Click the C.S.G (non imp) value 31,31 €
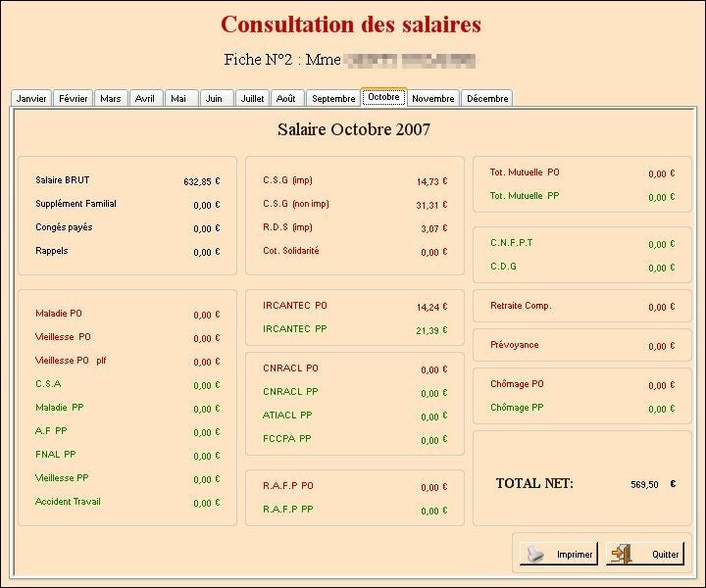Viewport: 706px width, 588px height. click(431, 205)
